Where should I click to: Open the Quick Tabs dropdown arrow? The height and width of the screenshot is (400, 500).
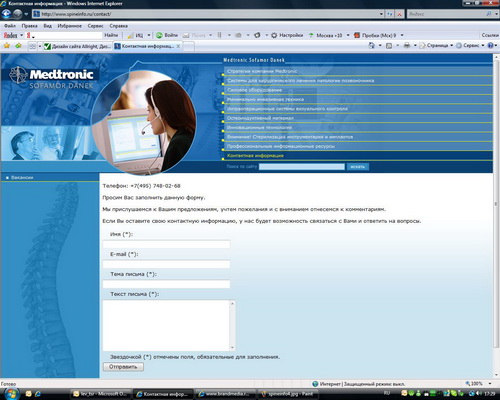click(39, 46)
